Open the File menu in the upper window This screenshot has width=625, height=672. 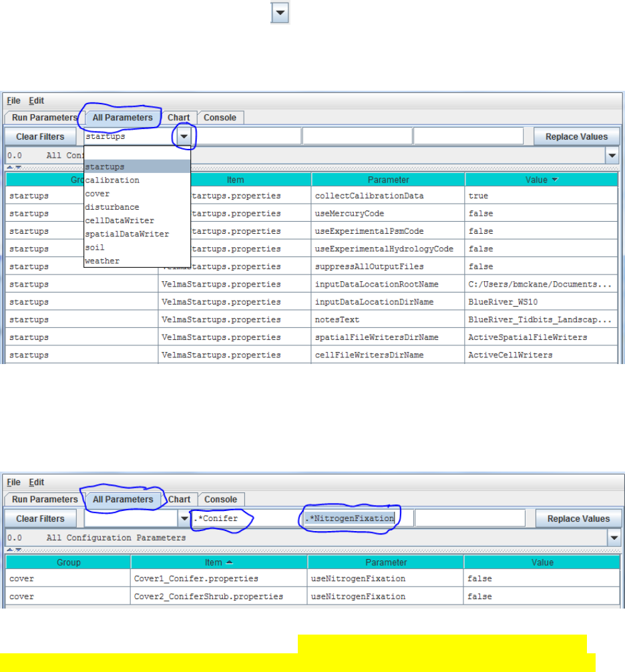[13, 100]
